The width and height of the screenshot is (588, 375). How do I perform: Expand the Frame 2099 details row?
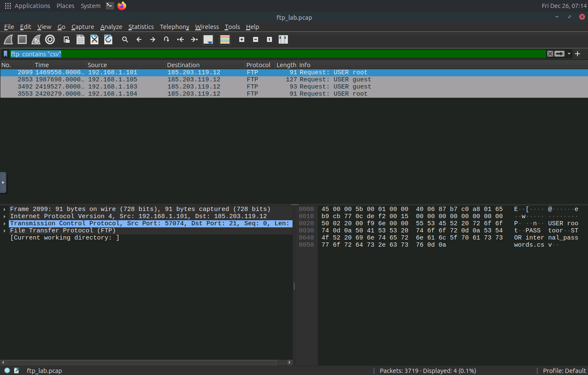click(5, 209)
